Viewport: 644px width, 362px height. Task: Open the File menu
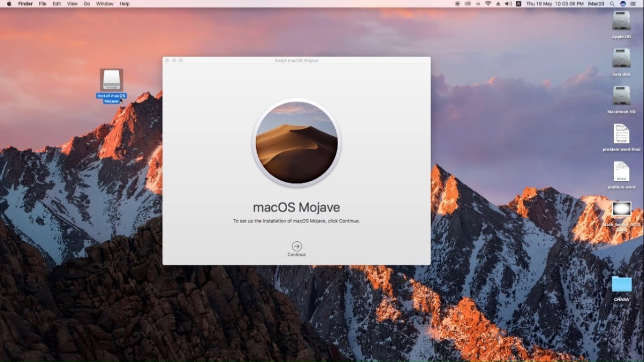tap(43, 4)
